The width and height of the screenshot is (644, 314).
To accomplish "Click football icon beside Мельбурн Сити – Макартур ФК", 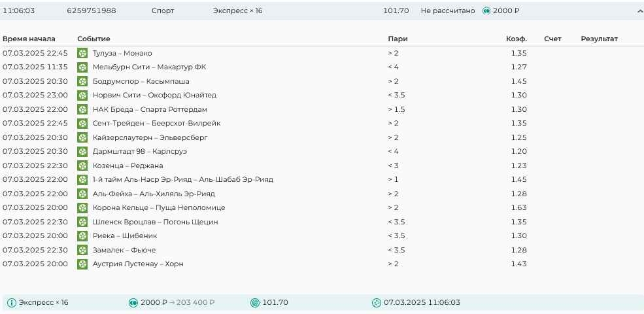I will [82, 67].
